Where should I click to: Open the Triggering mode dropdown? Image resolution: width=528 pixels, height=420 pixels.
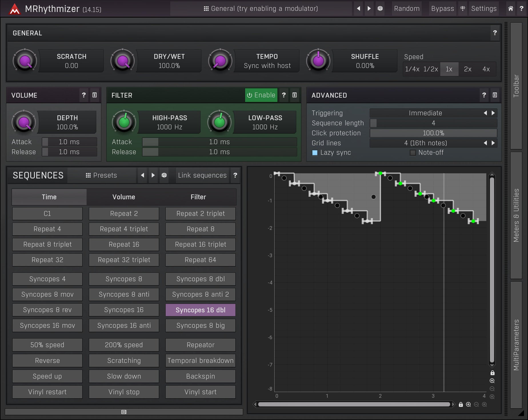426,113
